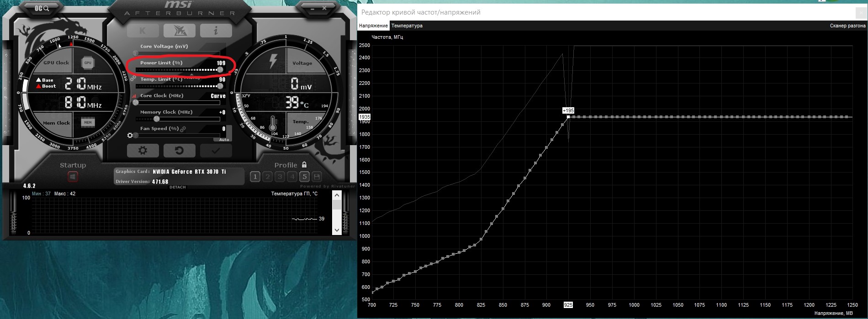Select profile slot 4
The width and height of the screenshot is (868, 319).
coord(292,176)
